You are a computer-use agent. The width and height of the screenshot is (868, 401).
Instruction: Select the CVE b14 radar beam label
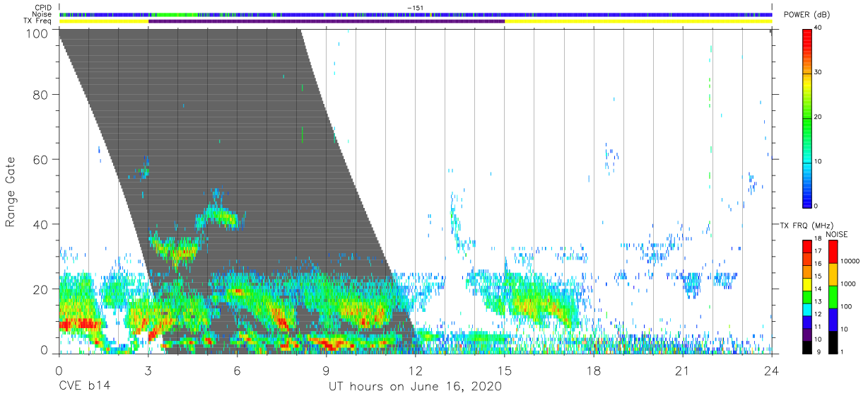coord(83,387)
